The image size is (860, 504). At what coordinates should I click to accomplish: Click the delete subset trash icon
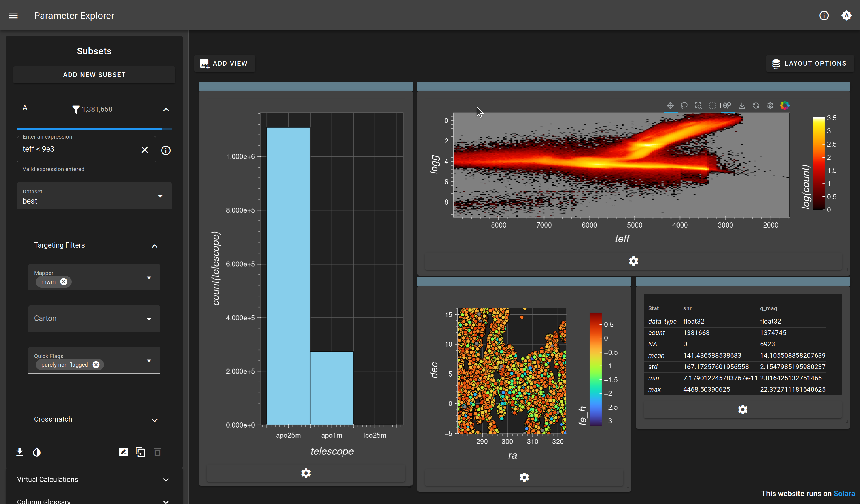(x=157, y=452)
